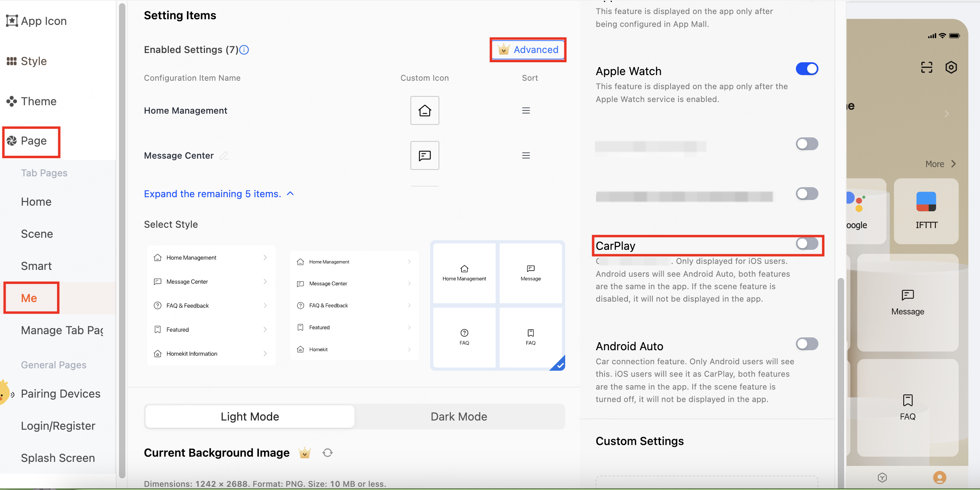Open the Smart tab page

click(36, 266)
